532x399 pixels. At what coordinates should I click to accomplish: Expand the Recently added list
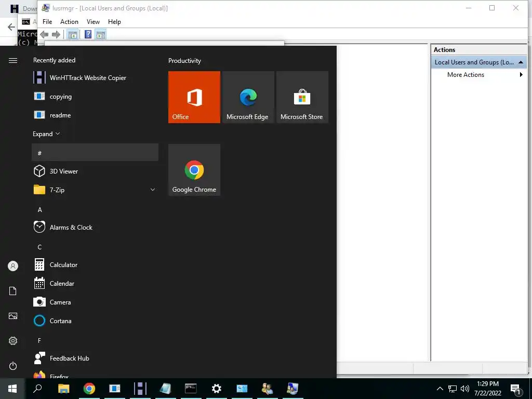pos(46,134)
